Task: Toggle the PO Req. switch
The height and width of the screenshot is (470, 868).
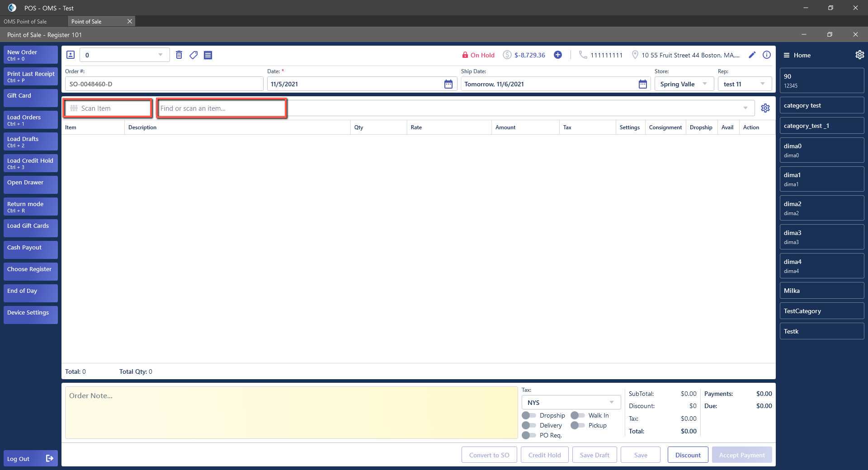Action: coord(529,435)
